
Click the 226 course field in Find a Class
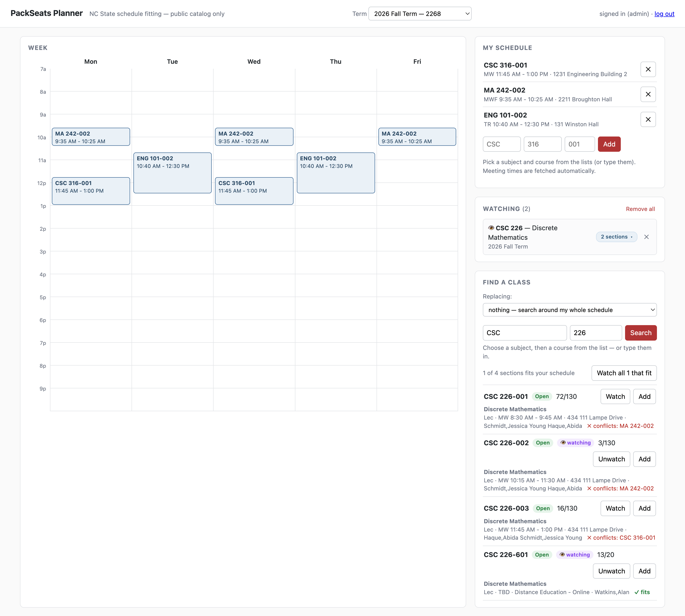596,333
